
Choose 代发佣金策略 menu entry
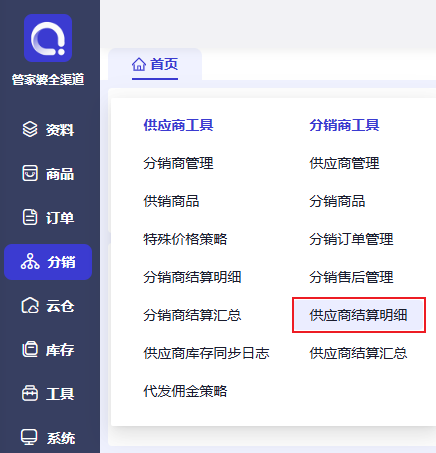pos(185,391)
